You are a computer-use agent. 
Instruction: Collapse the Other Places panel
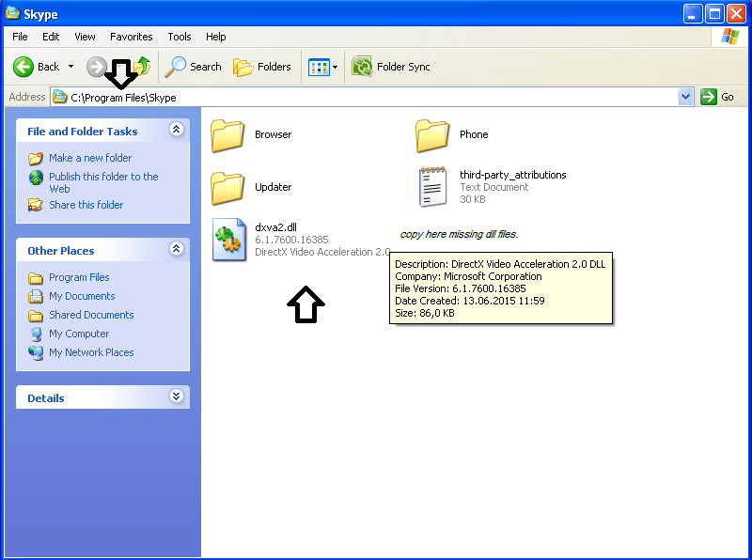177,248
